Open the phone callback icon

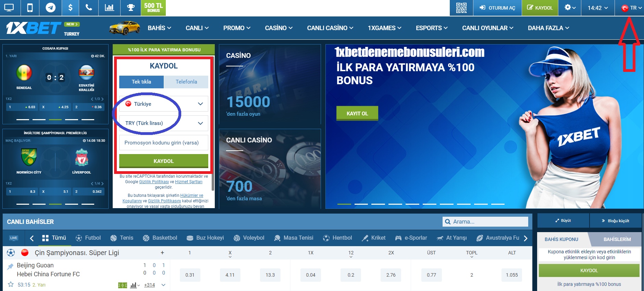coord(89,8)
